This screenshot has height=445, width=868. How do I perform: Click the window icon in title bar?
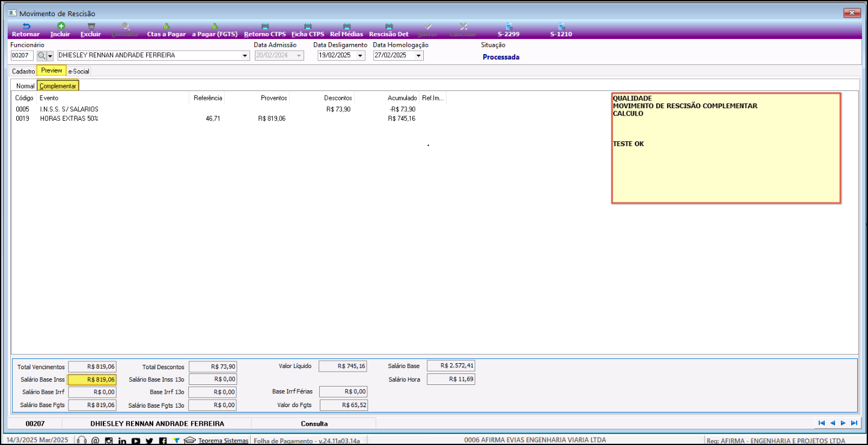[x=11, y=13]
